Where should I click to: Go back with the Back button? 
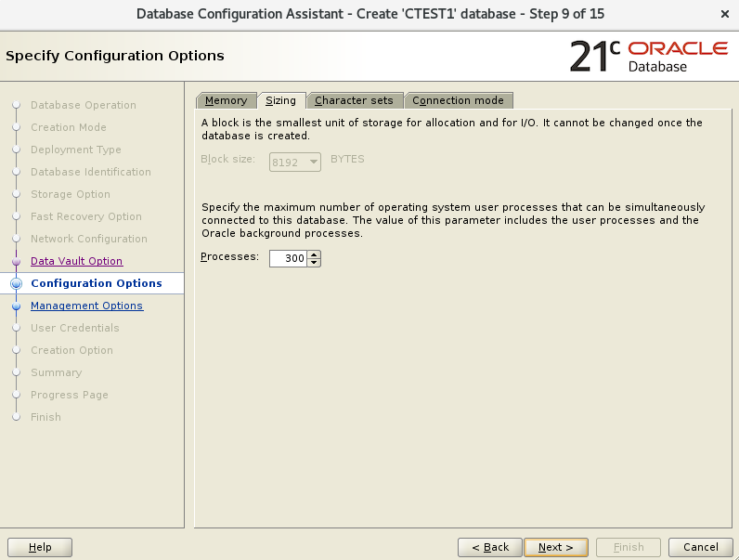click(490, 547)
